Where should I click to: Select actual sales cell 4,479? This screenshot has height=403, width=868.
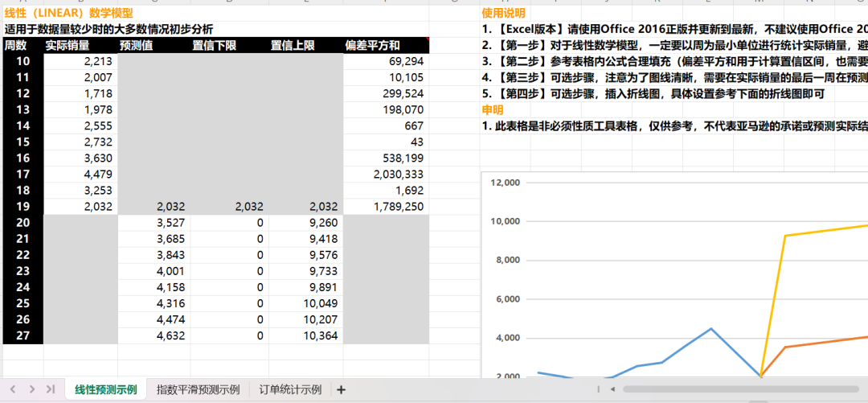tap(81, 175)
